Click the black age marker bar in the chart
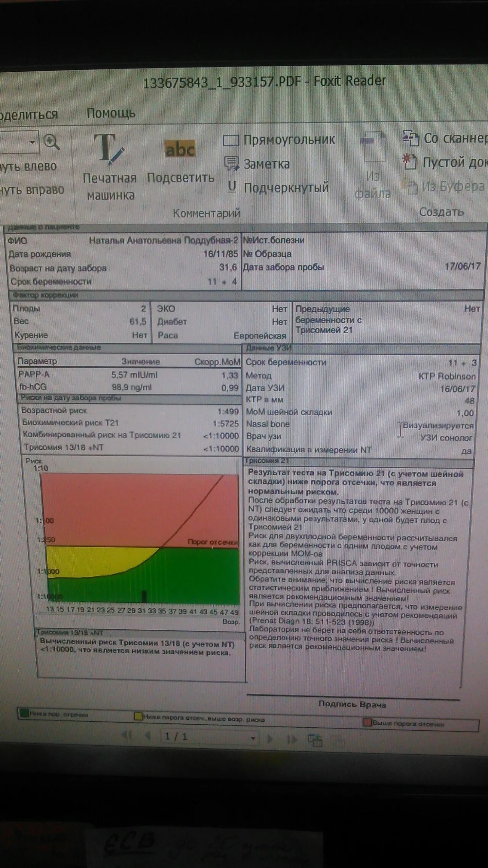The width and height of the screenshot is (488, 868). (x=144, y=597)
